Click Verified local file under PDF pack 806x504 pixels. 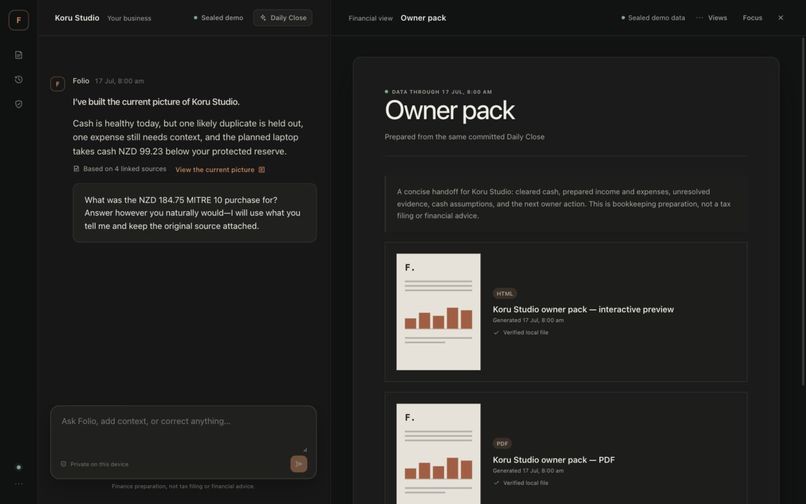(521, 483)
